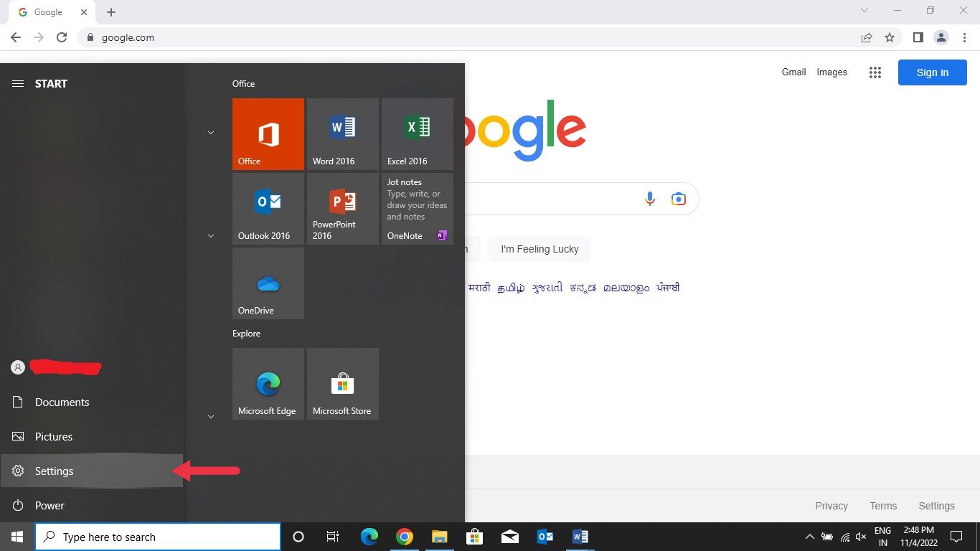980x551 pixels.
Task: Open Chrome three-dot menu
Action: [x=964, y=37]
